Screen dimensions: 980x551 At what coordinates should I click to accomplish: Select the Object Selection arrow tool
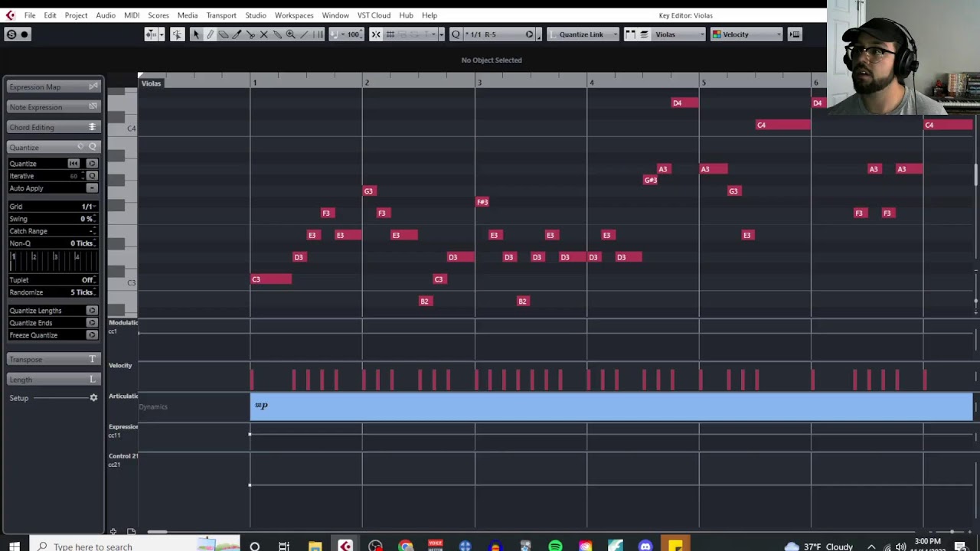click(x=196, y=34)
